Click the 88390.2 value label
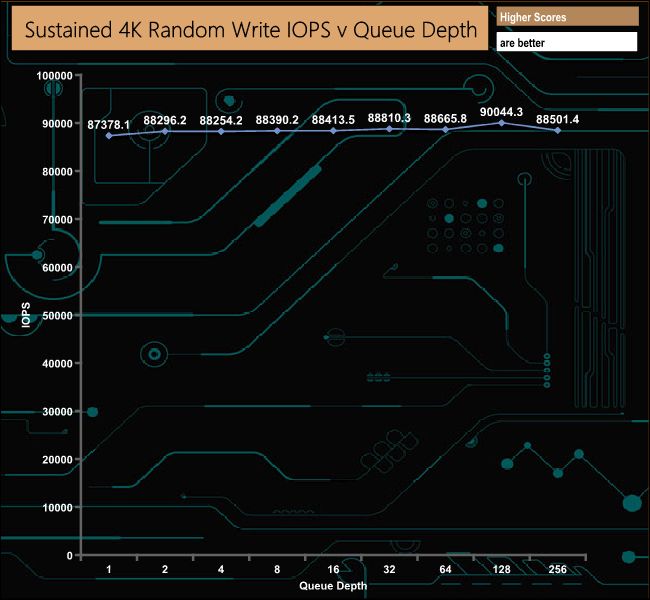Image resolution: width=650 pixels, height=600 pixels. (x=277, y=120)
